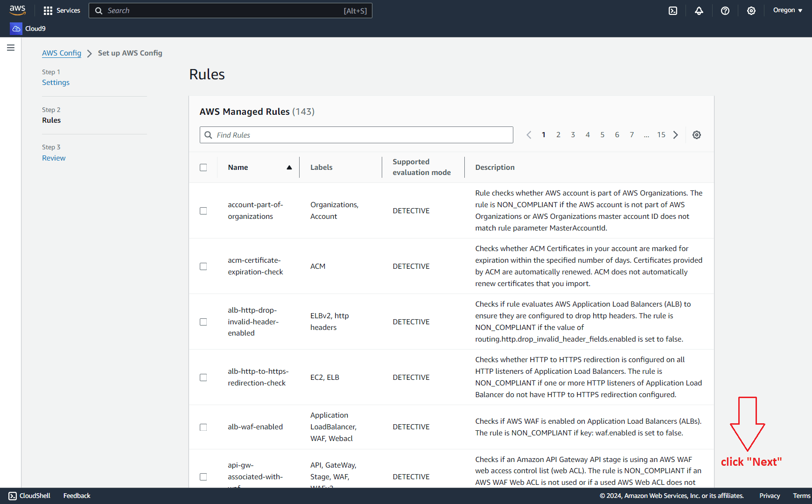Open the help question-mark icon
Screen dimensions: 812x504
[x=725, y=10]
